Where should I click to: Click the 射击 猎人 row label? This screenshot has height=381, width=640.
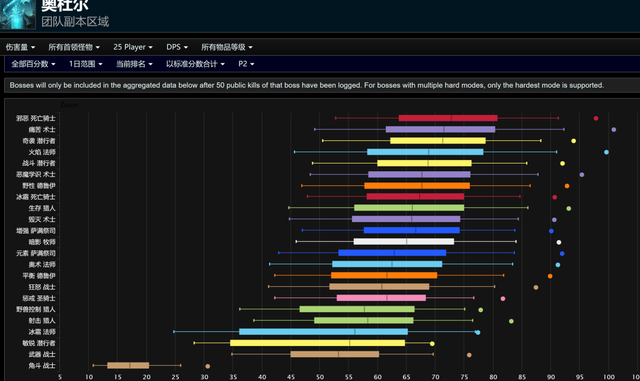click(42, 321)
